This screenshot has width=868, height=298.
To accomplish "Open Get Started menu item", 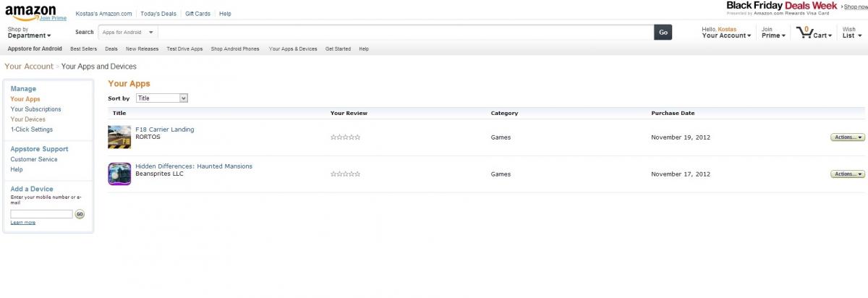I will coord(338,49).
